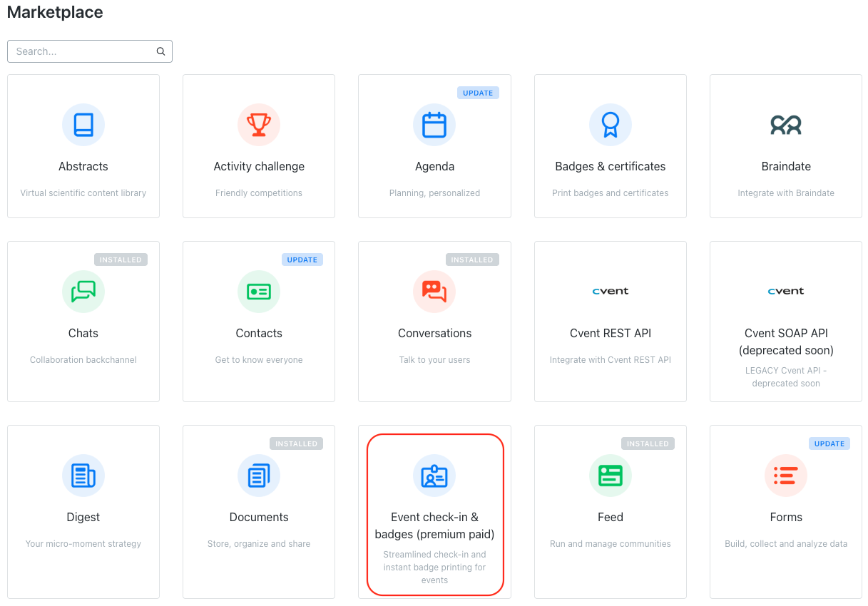Open the Abstracts app icon
This screenshot has width=868, height=606.
(x=83, y=125)
